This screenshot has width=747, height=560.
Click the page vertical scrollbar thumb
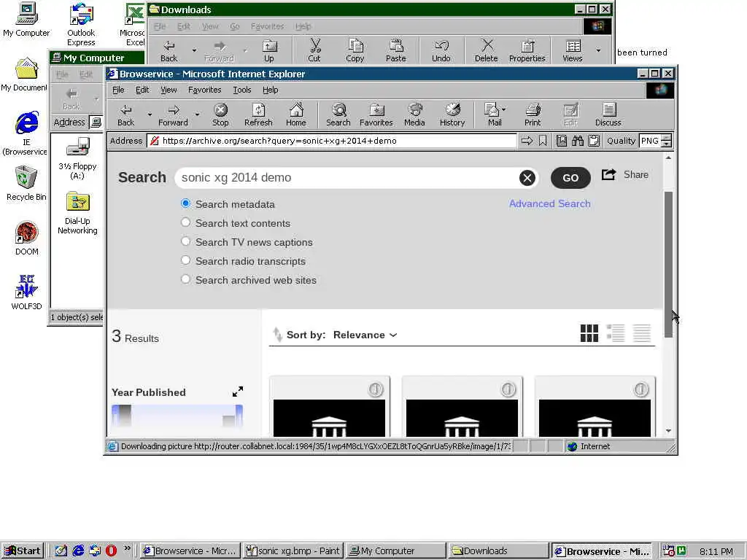coord(668,264)
